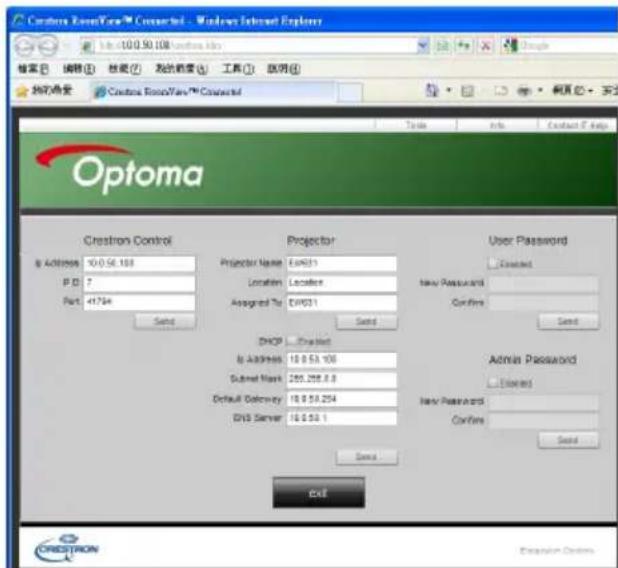
Task: Open the 網頁(P) Page dropdown menu
Action: click(573, 91)
